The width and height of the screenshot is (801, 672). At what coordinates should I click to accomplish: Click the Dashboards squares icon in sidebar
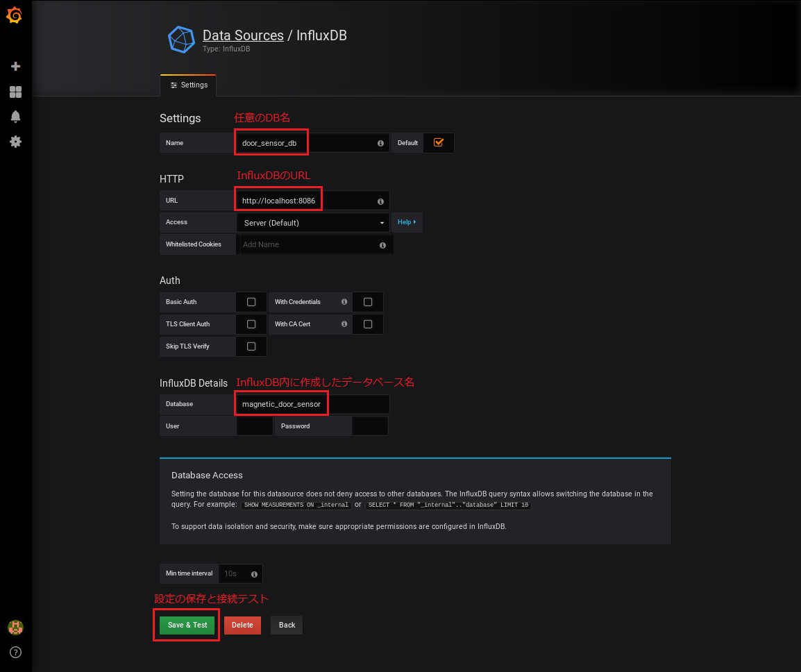15,92
